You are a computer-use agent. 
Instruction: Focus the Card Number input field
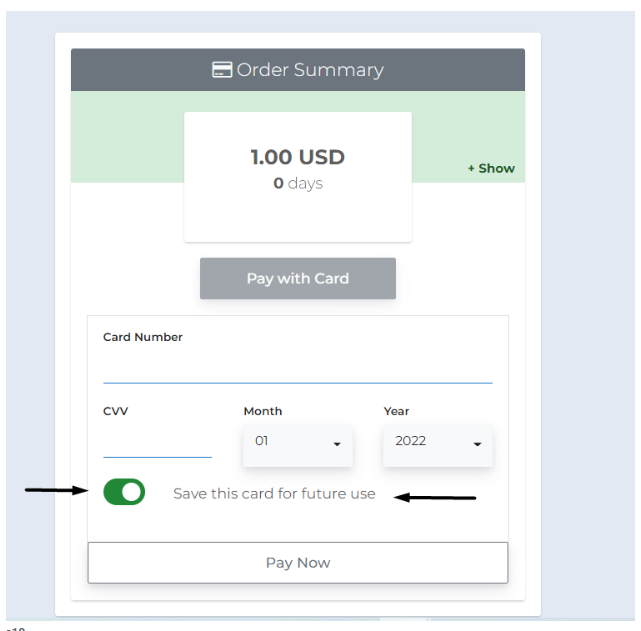[x=297, y=368]
